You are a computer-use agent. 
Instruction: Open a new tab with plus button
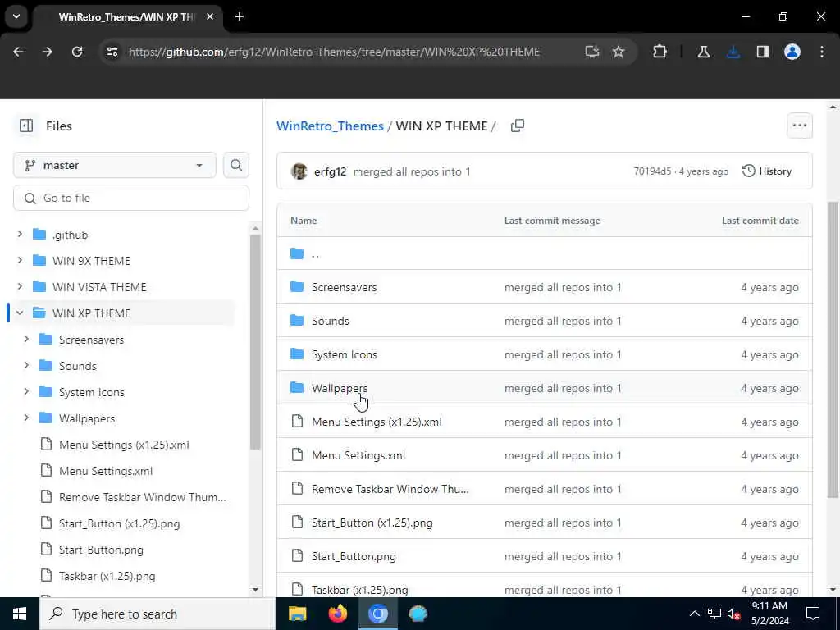[240, 16]
